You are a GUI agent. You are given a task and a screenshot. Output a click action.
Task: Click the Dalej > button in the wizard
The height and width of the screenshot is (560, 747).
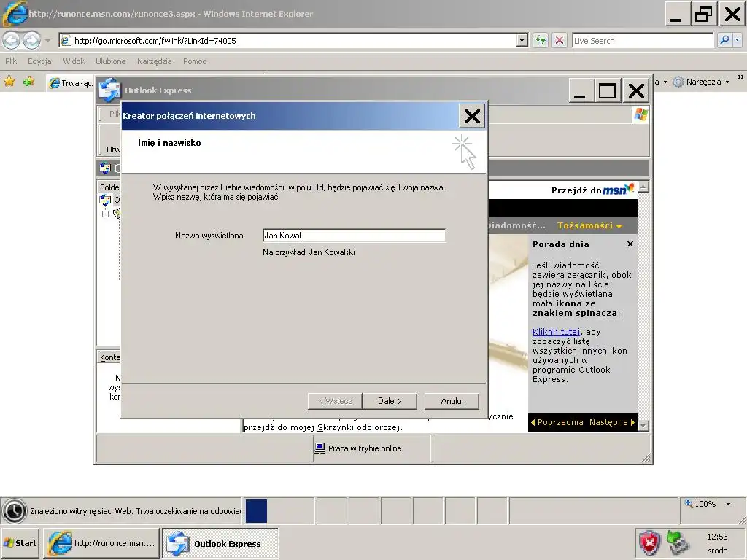(x=390, y=401)
